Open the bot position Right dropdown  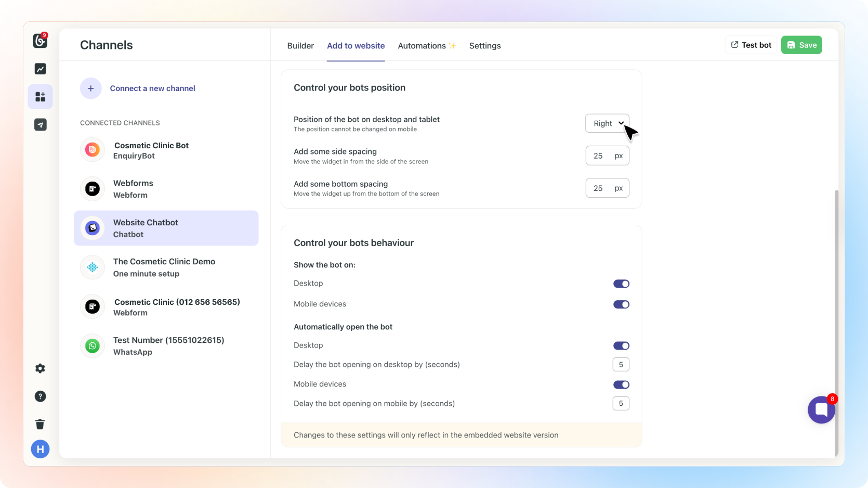607,123
